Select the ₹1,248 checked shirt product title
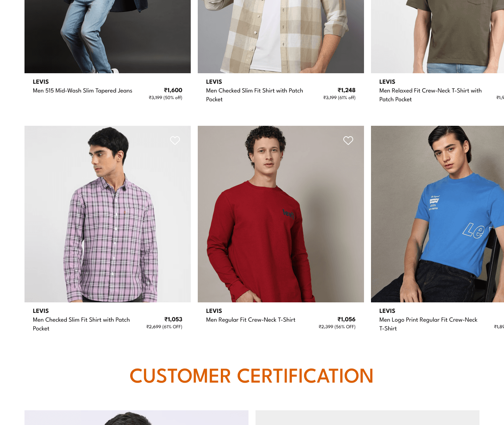Screen dimensions: 504x425 pos(254,95)
